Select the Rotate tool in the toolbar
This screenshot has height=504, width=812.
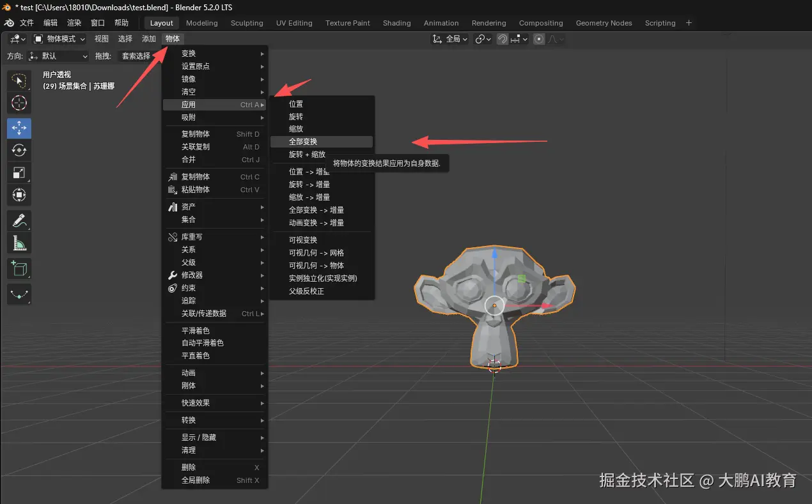(19, 151)
